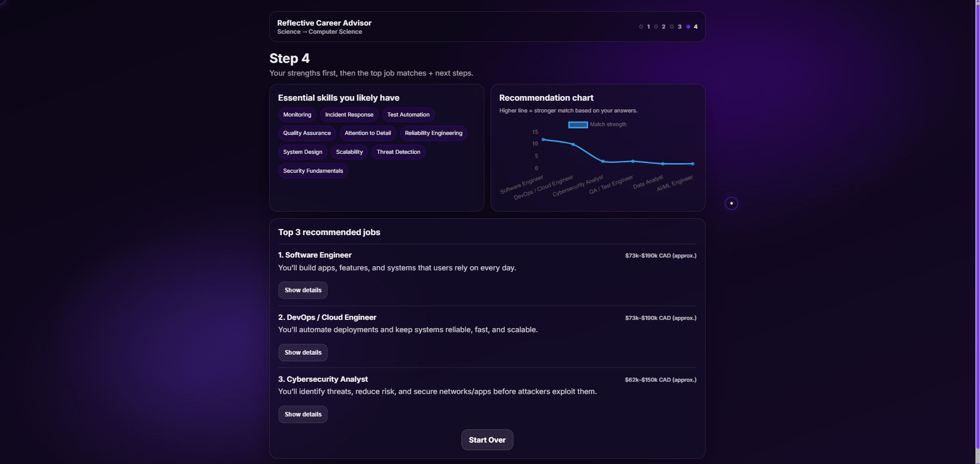Select the Monitoring skill tag
Image resolution: width=980 pixels, height=464 pixels.
click(x=297, y=115)
